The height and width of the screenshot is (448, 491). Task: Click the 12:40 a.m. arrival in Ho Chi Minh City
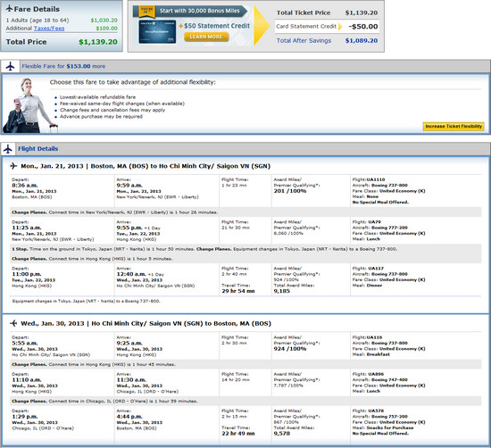131,274
